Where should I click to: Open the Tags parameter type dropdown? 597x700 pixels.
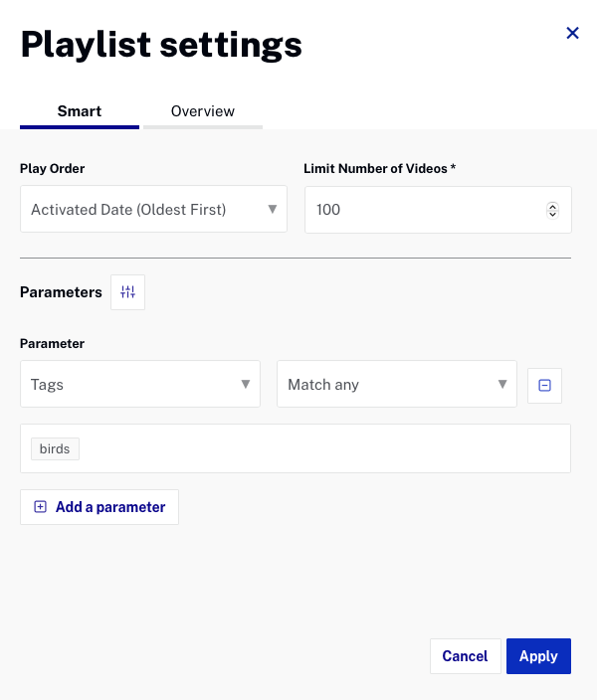[x=140, y=385]
